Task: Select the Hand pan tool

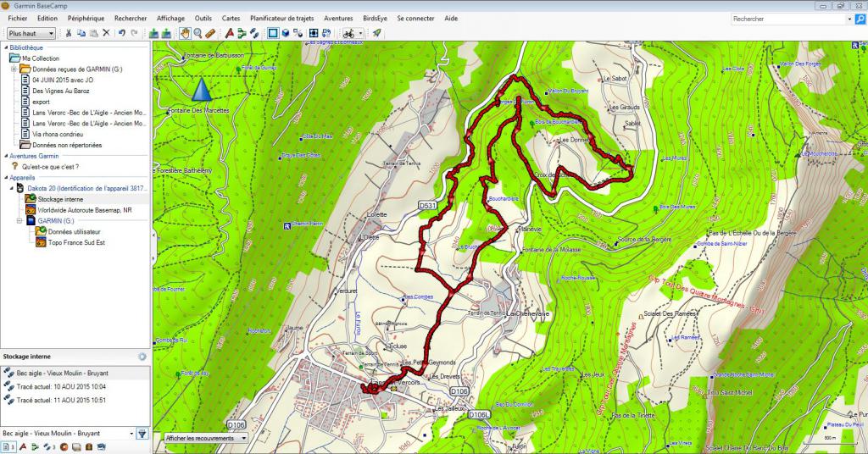Action: pyautogui.click(x=185, y=33)
